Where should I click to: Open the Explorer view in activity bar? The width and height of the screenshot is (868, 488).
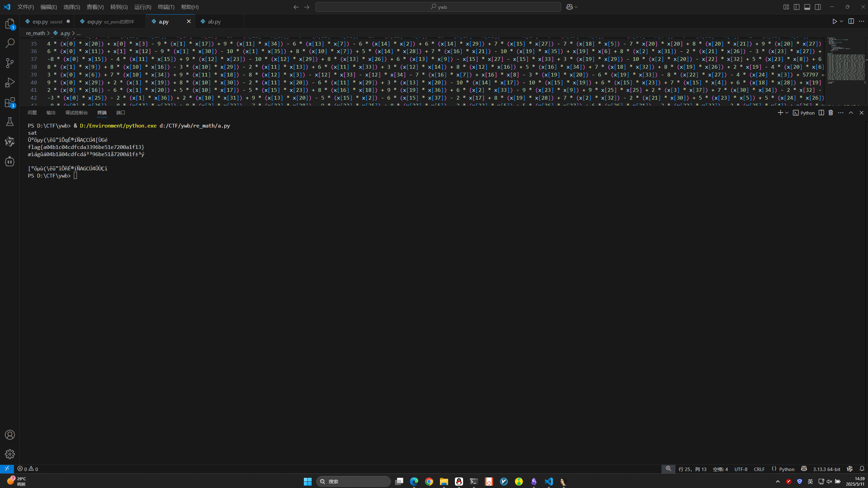pyautogui.click(x=10, y=24)
